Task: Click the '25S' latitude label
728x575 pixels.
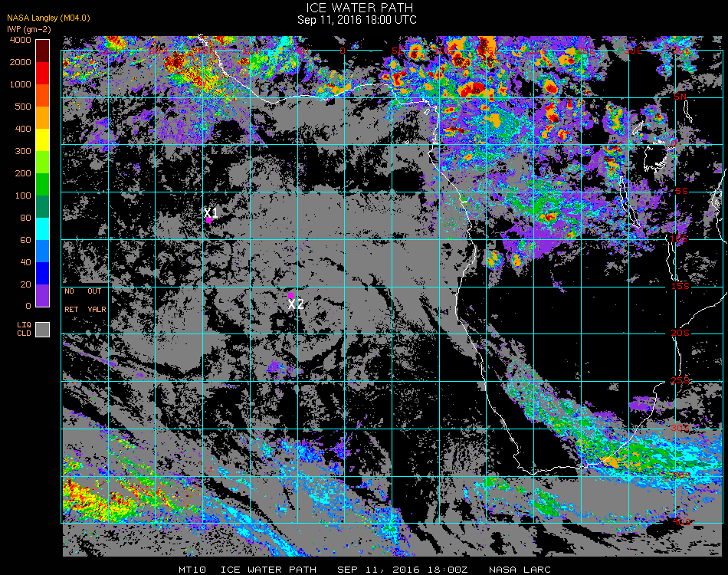Action: pyautogui.click(x=680, y=381)
